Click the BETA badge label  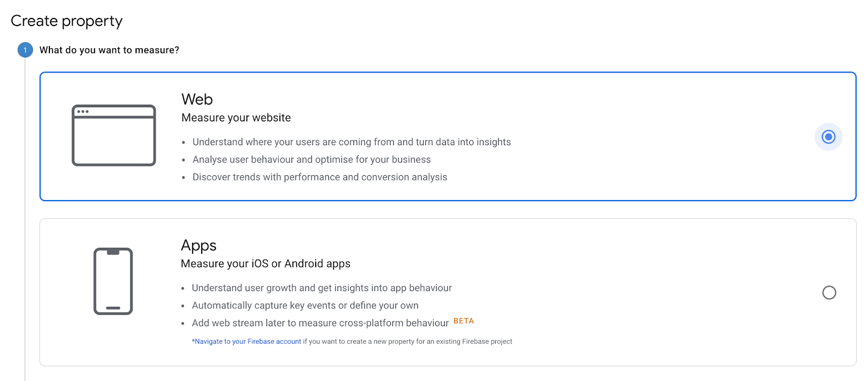pos(464,321)
